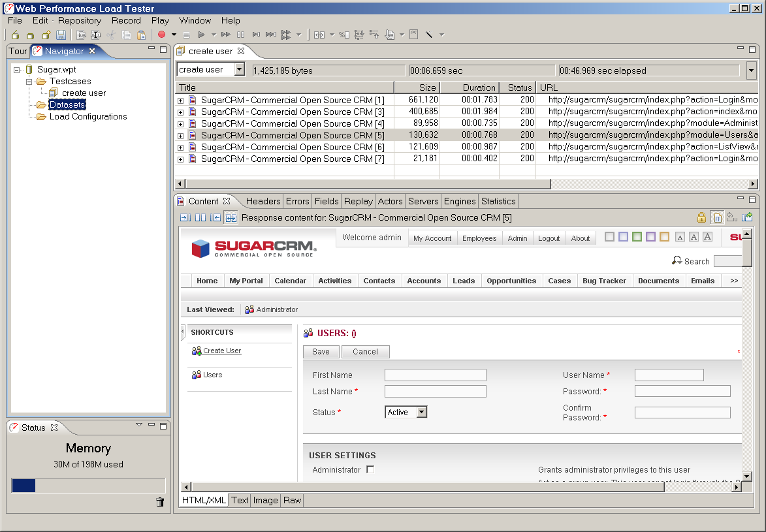This screenshot has height=532, width=766.
Task: Click the Search magnifier icon in SugarCRM
Action: (677, 260)
